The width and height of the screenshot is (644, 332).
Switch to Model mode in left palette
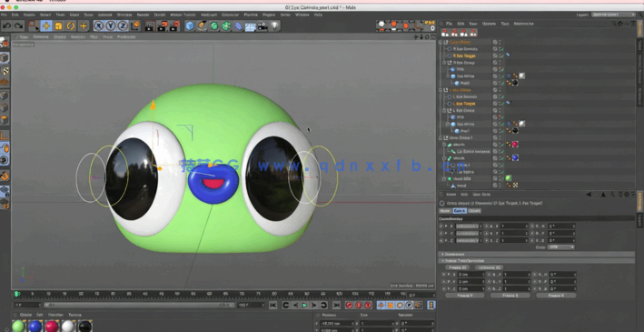(5, 57)
